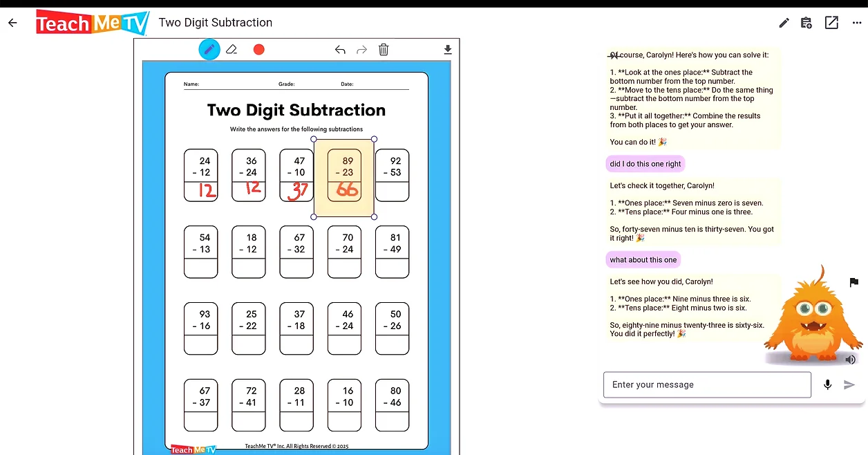Screen dimensions: 868x455
Task: Click the 67 - 37 problem box
Action: [x=200, y=405]
